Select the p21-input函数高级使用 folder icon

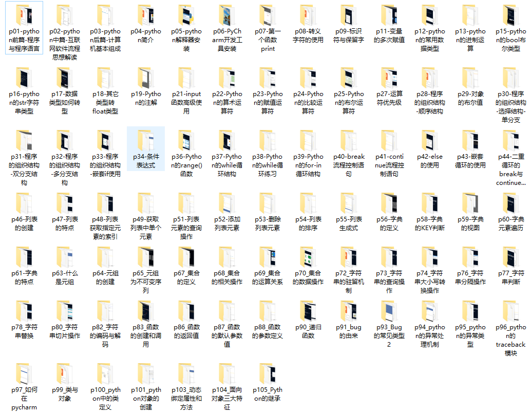[186, 78]
